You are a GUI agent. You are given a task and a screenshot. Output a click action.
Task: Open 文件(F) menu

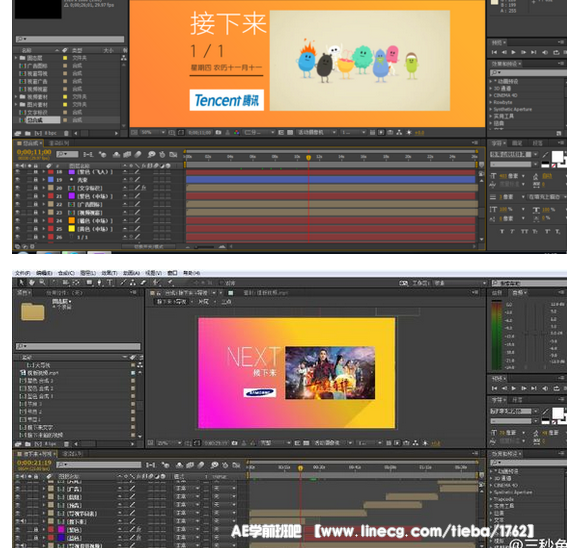tap(22, 273)
